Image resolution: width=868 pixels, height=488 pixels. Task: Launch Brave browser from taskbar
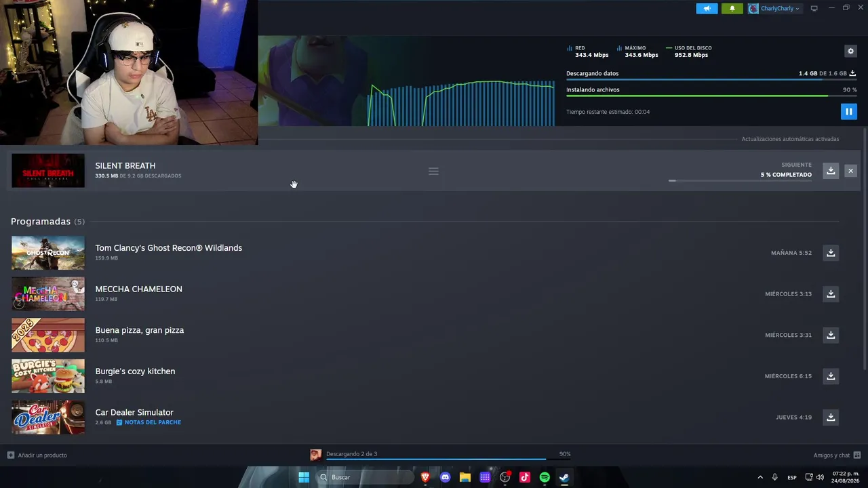point(425,477)
